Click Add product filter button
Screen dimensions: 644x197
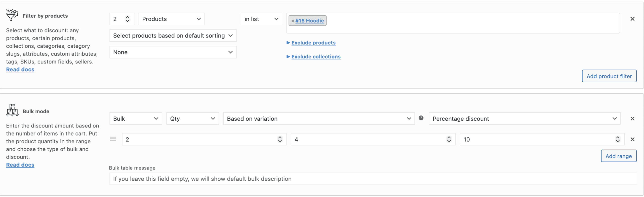pos(609,76)
